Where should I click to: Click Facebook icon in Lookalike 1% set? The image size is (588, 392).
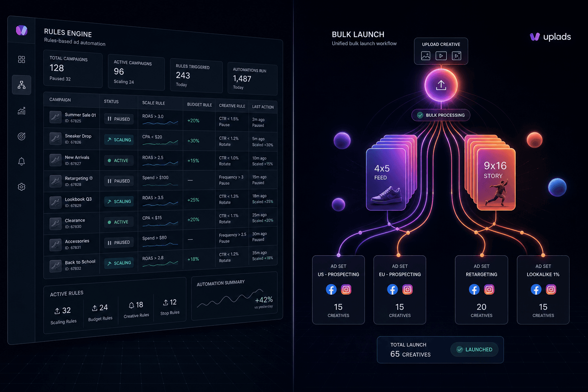click(x=536, y=289)
